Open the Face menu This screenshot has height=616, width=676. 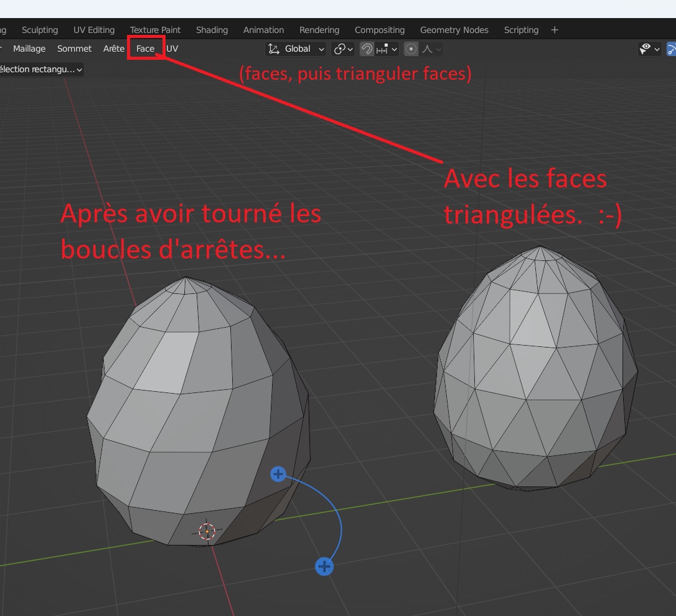pyautogui.click(x=145, y=49)
